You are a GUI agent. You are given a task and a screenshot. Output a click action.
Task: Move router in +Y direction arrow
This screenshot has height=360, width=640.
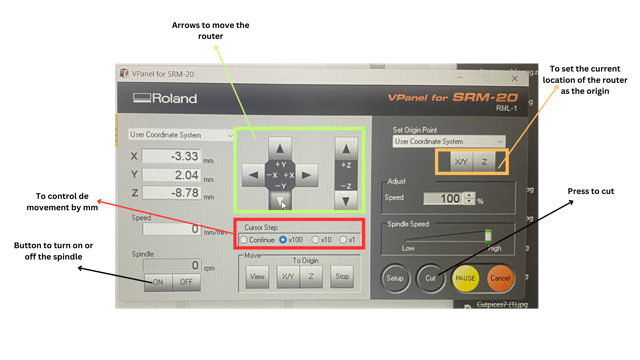280,148
